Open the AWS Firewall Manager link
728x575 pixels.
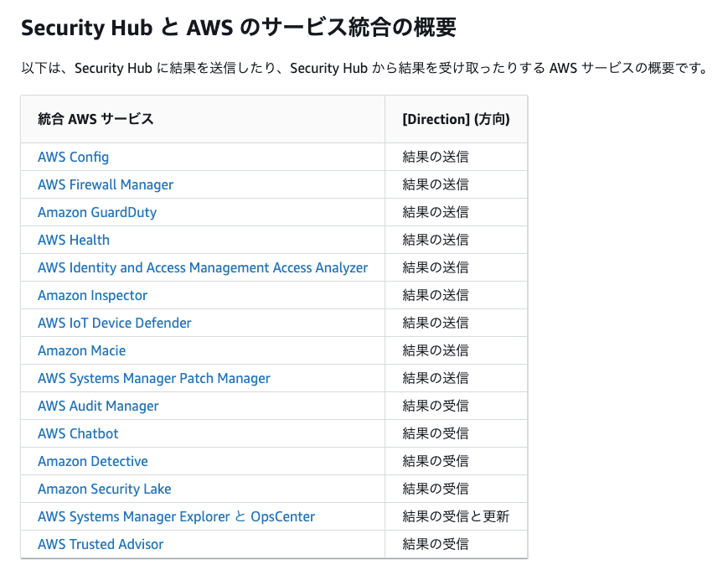[x=106, y=185]
